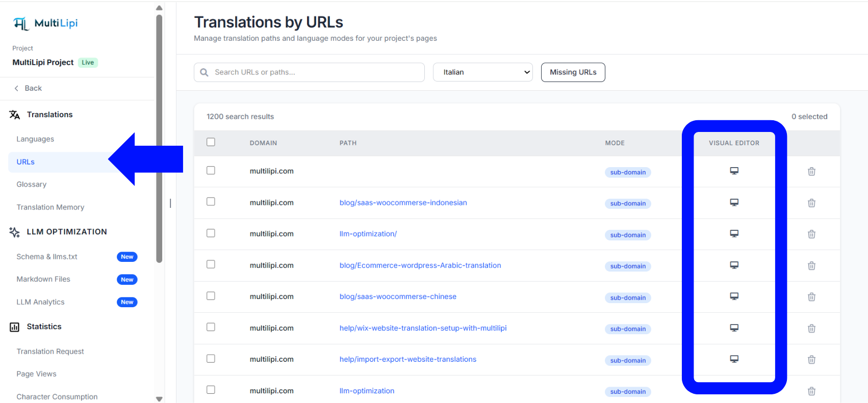The height and width of the screenshot is (403, 868).
Task: Open visual editor for llm-optimization/ row
Action: [734, 234]
